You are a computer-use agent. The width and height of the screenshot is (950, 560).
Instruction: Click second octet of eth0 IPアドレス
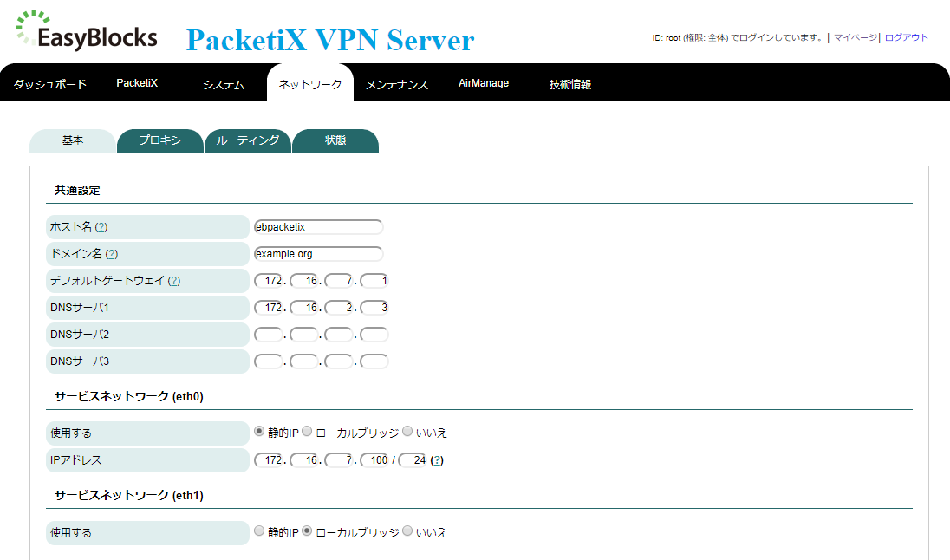[304, 460]
